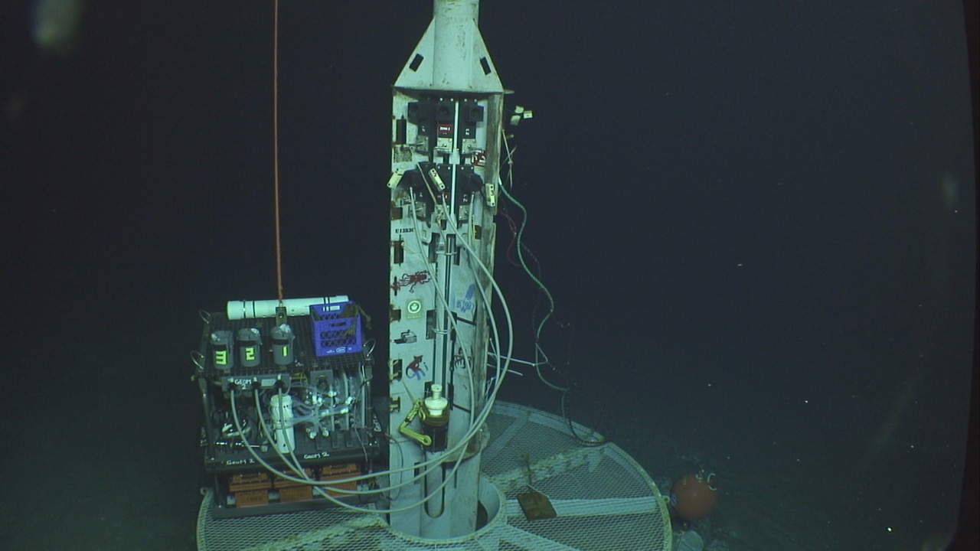Screen dimensions: 980x551
Task: Click the orange float ball on the seafloor
Action: pos(693,496)
